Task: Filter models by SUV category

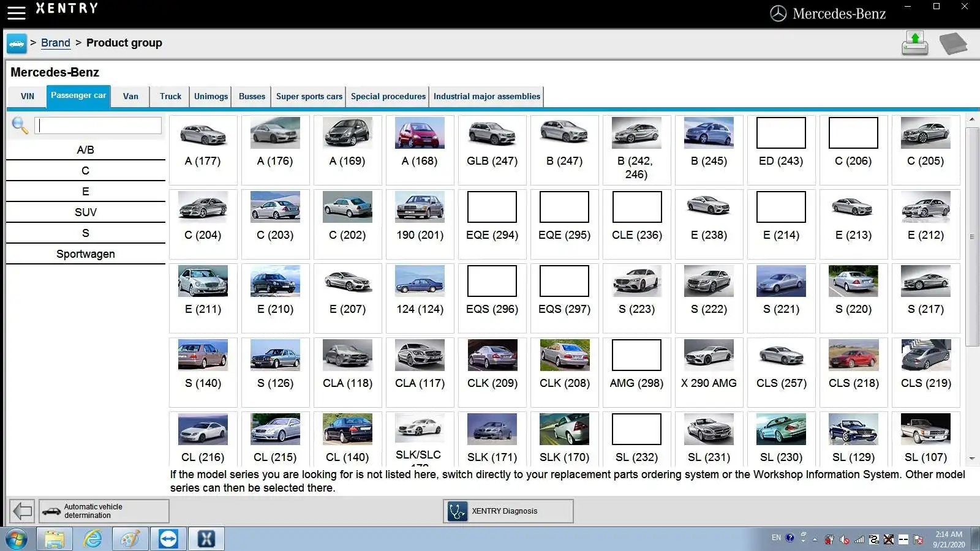Action: pos(86,212)
